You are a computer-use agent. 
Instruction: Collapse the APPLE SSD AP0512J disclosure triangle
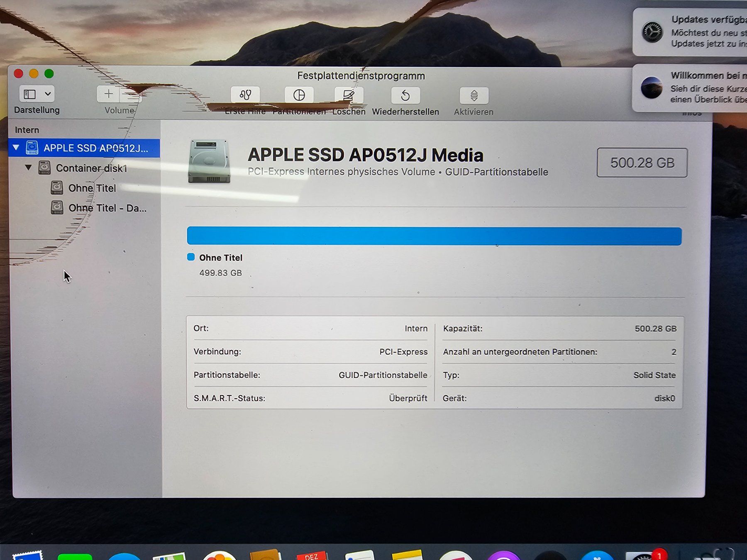[16, 148]
